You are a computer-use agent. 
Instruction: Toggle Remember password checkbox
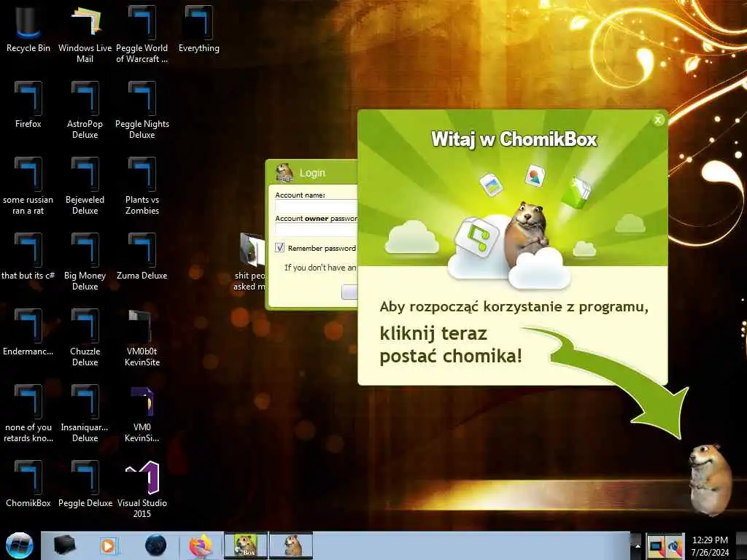pos(279,248)
